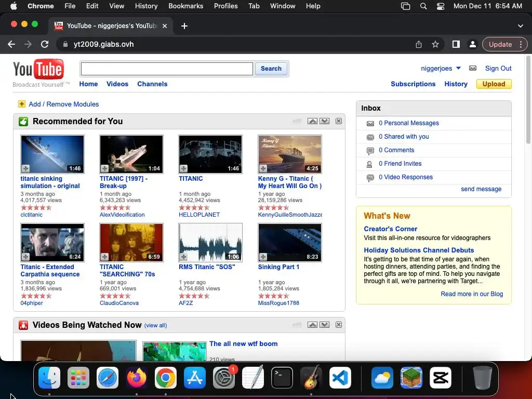Launch the Minecraft icon in the dock

coord(411,378)
